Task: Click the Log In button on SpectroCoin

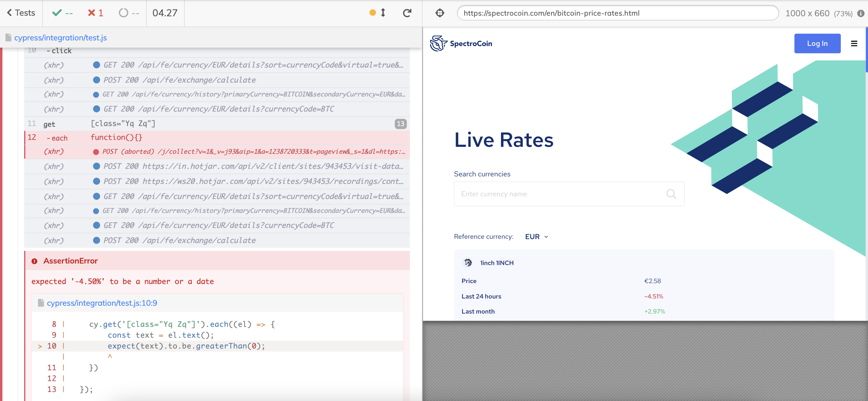Action: pyautogui.click(x=817, y=44)
